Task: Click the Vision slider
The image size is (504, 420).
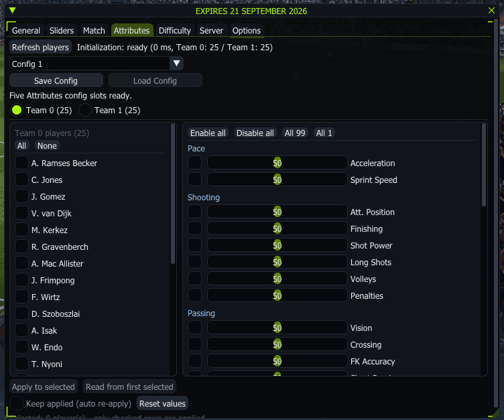Action: 277,327
